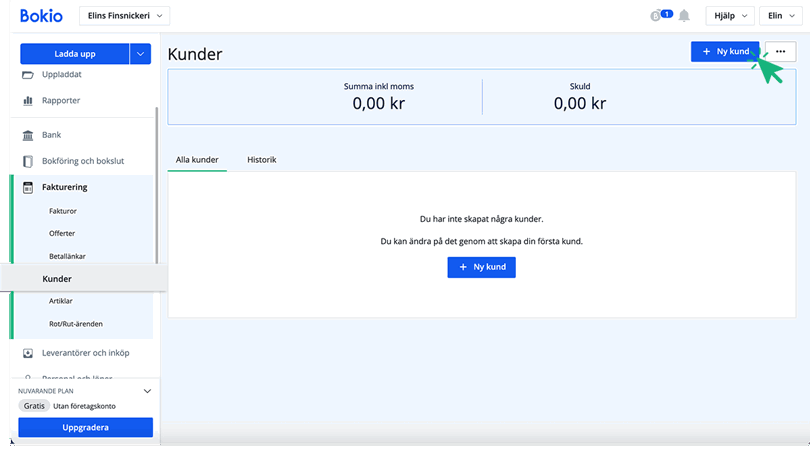
Task: Expand the arrow next to Ladda upp
Action: pyautogui.click(x=141, y=54)
